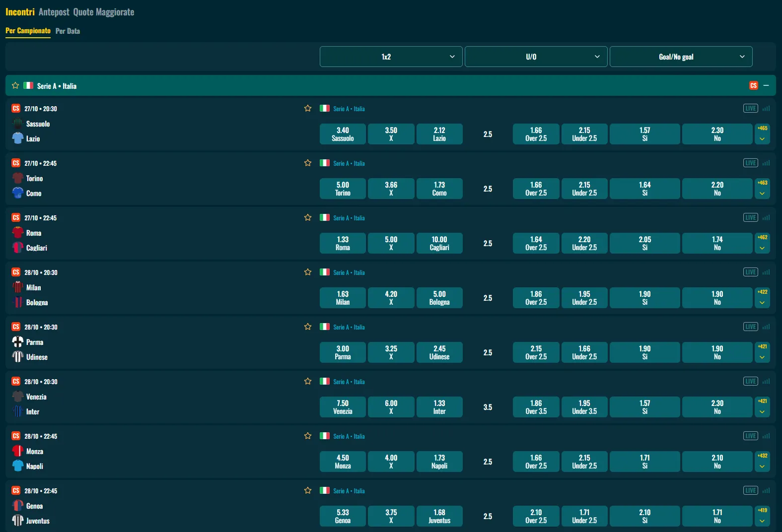Bet on Lazio at 2.12
The height and width of the screenshot is (532, 782).
(439, 134)
